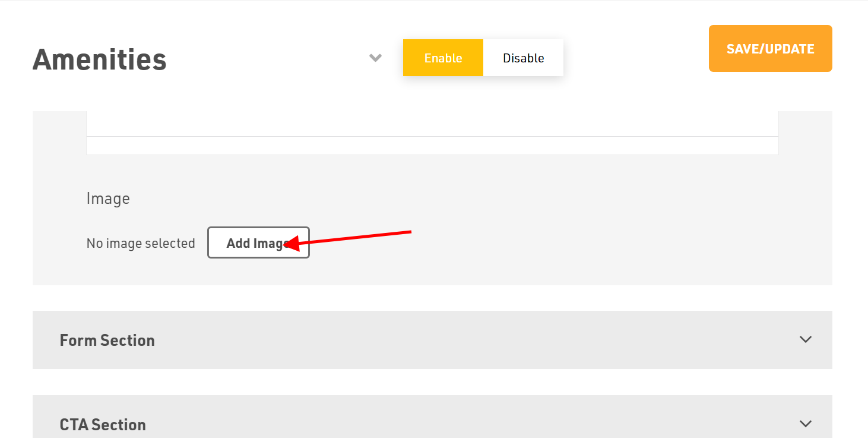The width and height of the screenshot is (868, 438).
Task: Open the Form Section title
Action: coord(107,340)
